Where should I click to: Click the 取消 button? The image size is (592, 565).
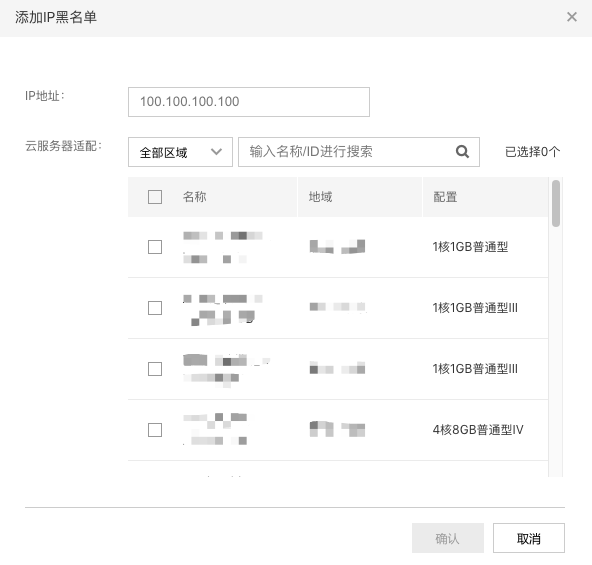pos(529,538)
